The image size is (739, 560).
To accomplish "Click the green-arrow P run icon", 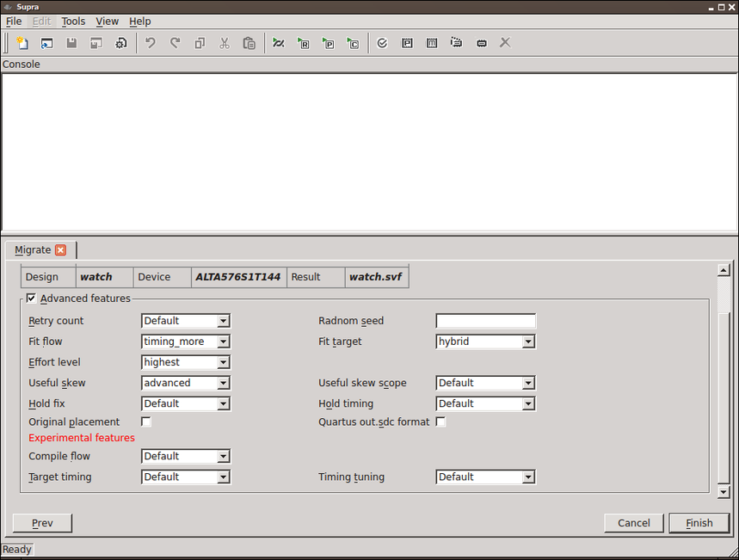I will coord(328,43).
